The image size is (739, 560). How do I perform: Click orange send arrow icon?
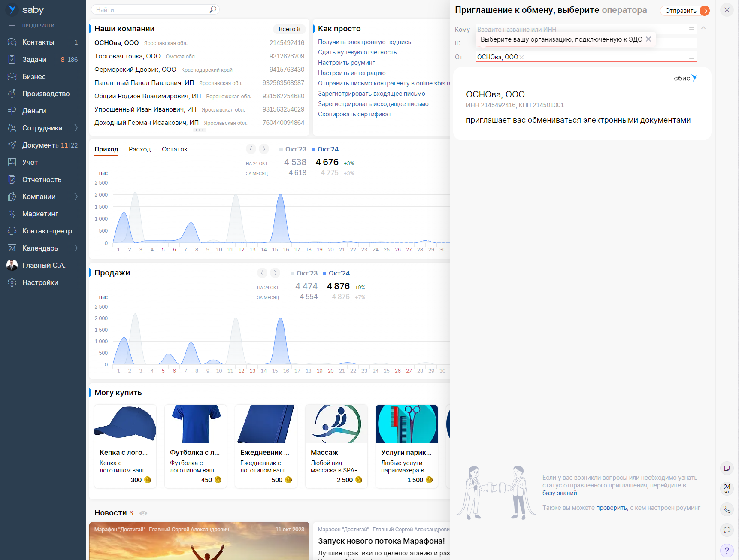pyautogui.click(x=704, y=11)
